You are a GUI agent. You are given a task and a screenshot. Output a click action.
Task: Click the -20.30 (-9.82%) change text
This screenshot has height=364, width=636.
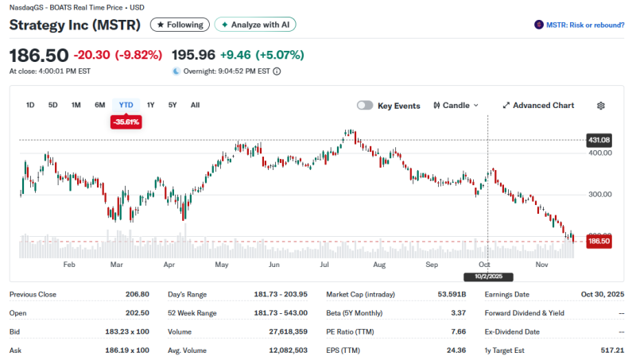point(118,55)
